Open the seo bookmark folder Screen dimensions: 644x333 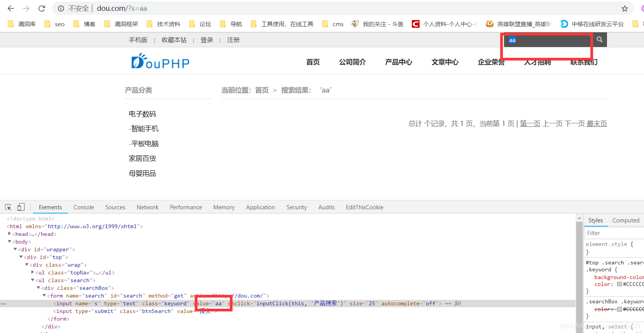[x=55, y=24]
